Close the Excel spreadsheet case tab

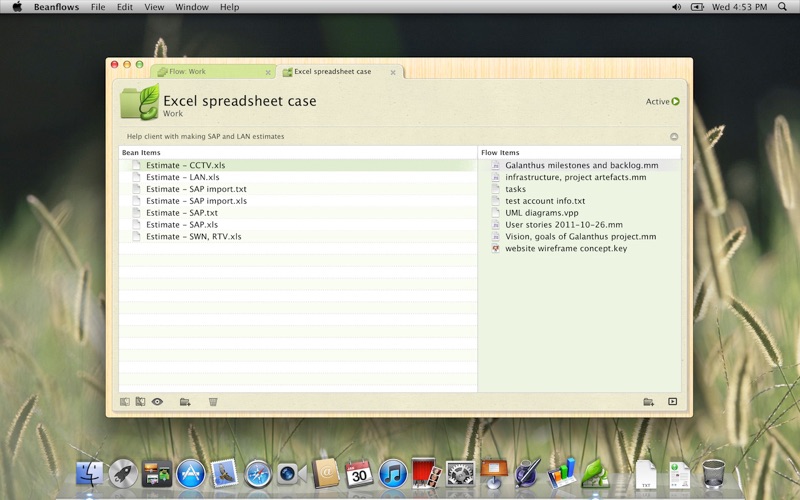[x=393, y=72]
